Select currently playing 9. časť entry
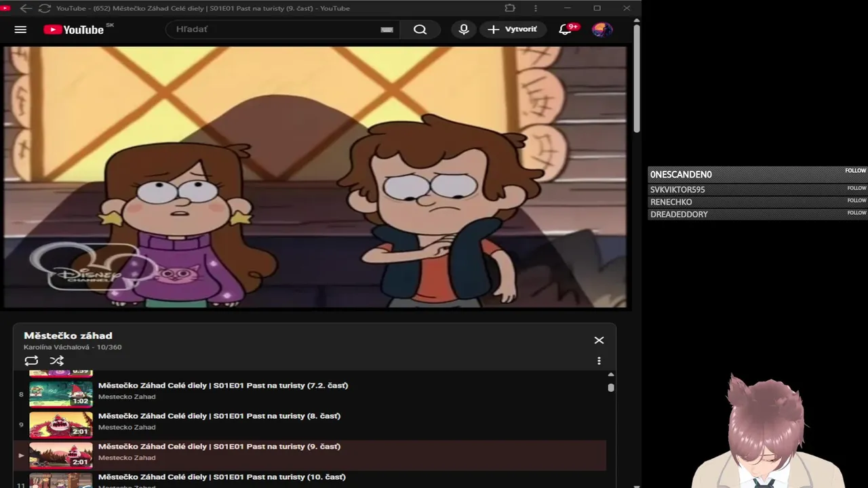Image resolution: width=868 pixels, height=488 pixels. [x=310, y=455]
